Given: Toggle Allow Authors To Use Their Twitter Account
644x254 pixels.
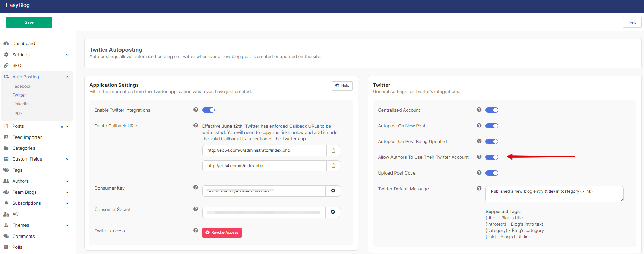Looking at the screenshot, I should point(492,157).
